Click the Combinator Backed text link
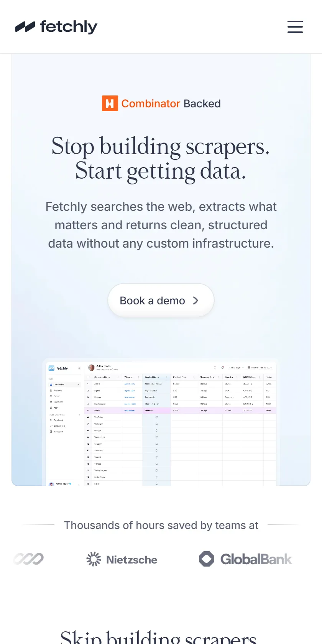322x644 pixels. click(x=171, y=103)
